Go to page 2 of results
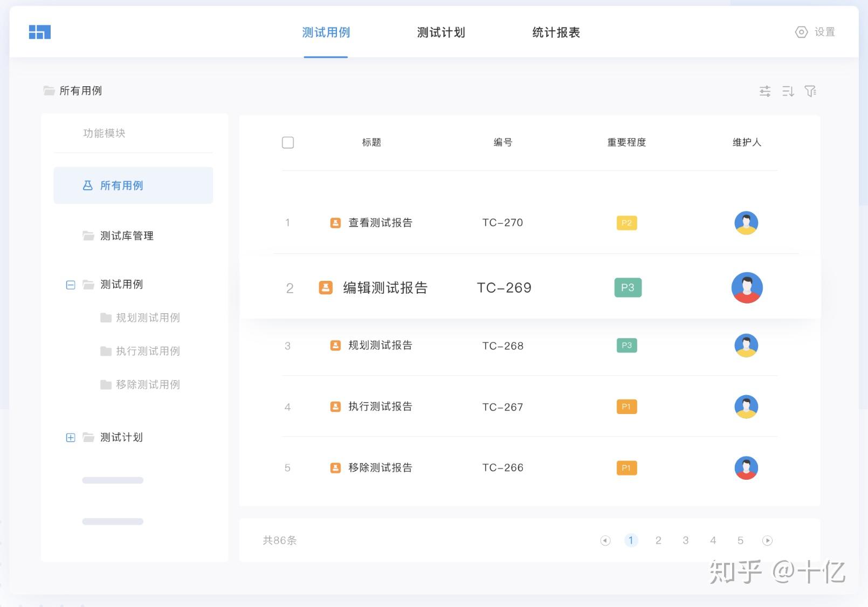The image size is (868, 607). pos(658,540)
